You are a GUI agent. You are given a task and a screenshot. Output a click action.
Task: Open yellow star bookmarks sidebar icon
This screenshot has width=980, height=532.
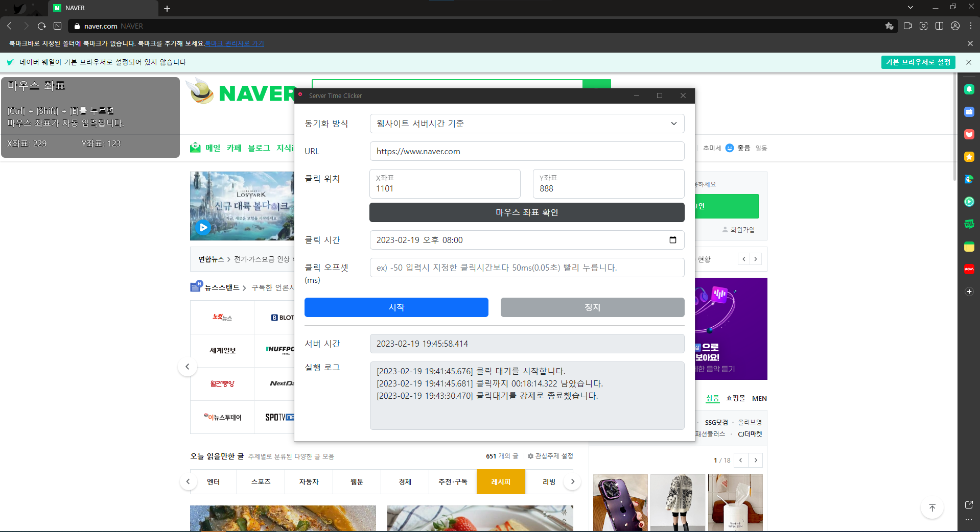pyautogui.click(x=969, y=157)
